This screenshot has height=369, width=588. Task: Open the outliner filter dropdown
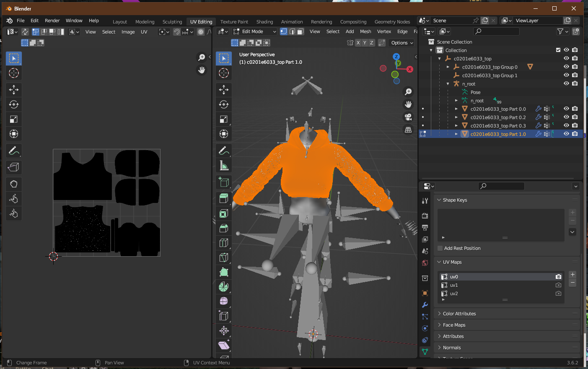tap(562, 31)
